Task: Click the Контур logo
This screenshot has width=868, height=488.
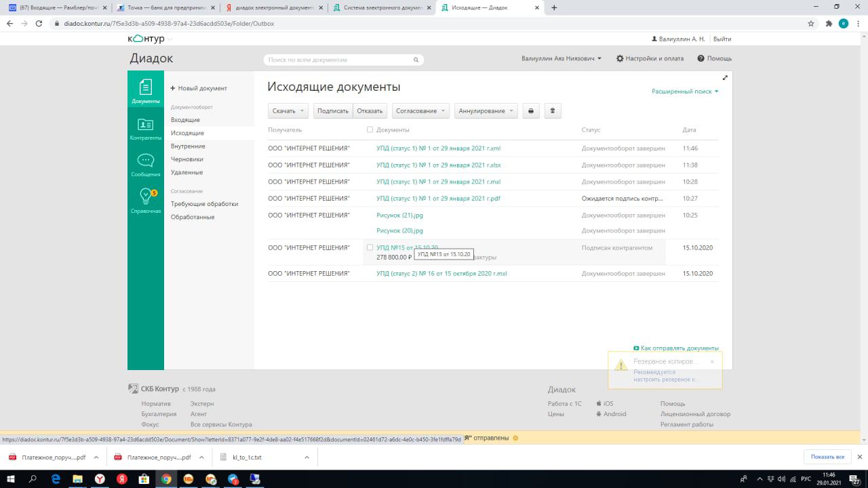Action: point(146,39)
